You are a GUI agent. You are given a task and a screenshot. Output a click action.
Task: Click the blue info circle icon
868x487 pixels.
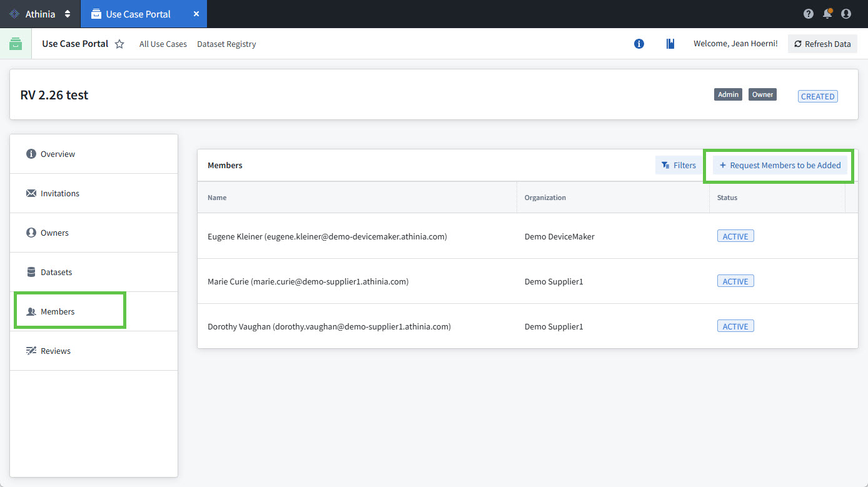click(639, 44)
